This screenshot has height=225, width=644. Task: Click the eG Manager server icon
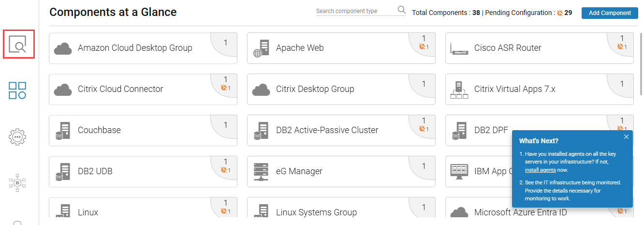[x=261, y=171]
